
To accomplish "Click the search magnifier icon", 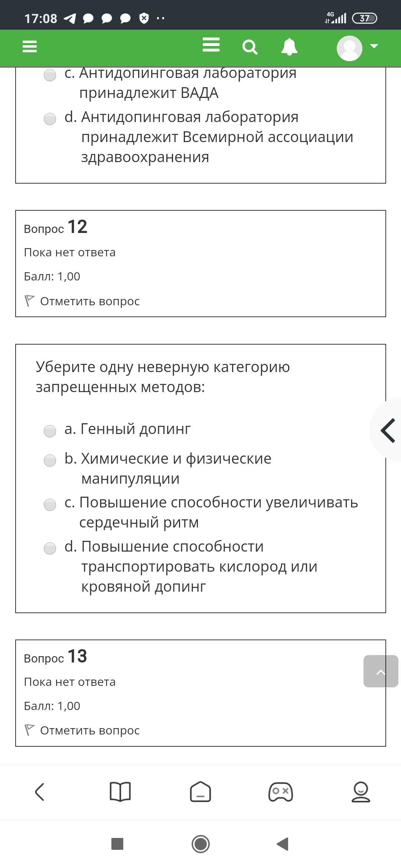I will tap(250, 47).
